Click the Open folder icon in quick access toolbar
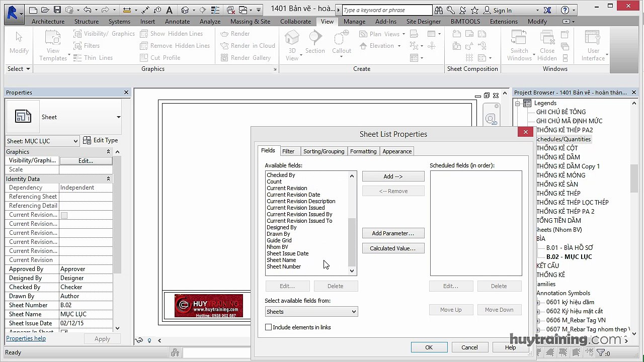 (45, 10)
